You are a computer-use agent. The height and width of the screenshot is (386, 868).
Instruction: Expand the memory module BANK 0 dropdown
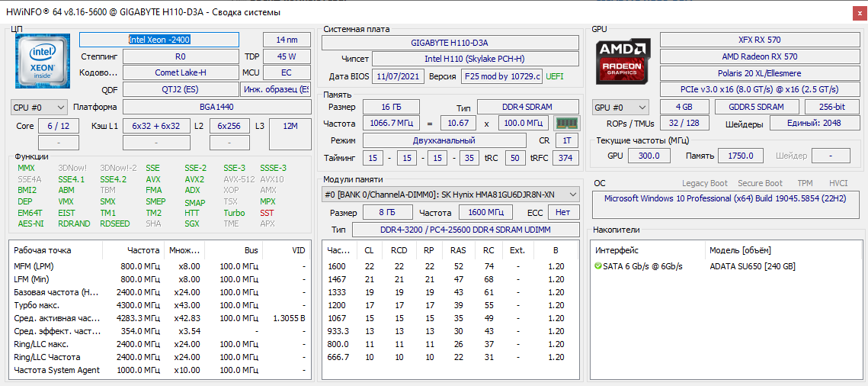pyautogui.click(x=450, y=195)
